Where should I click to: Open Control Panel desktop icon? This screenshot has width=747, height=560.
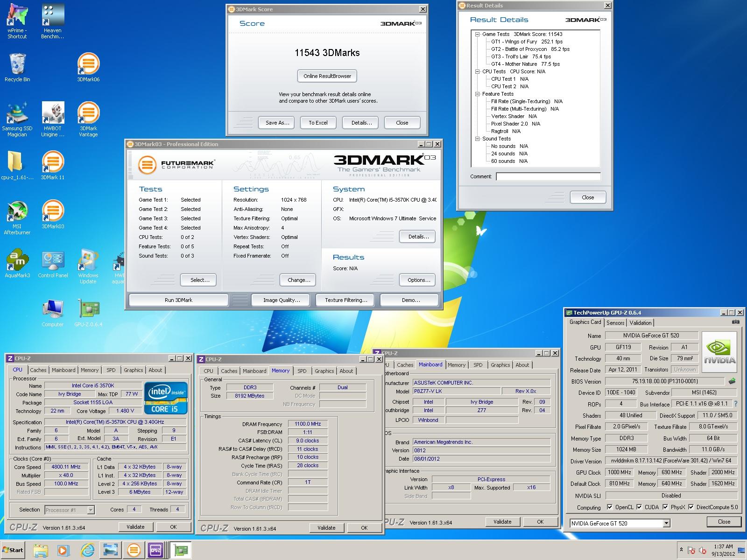tap(53, 264)
